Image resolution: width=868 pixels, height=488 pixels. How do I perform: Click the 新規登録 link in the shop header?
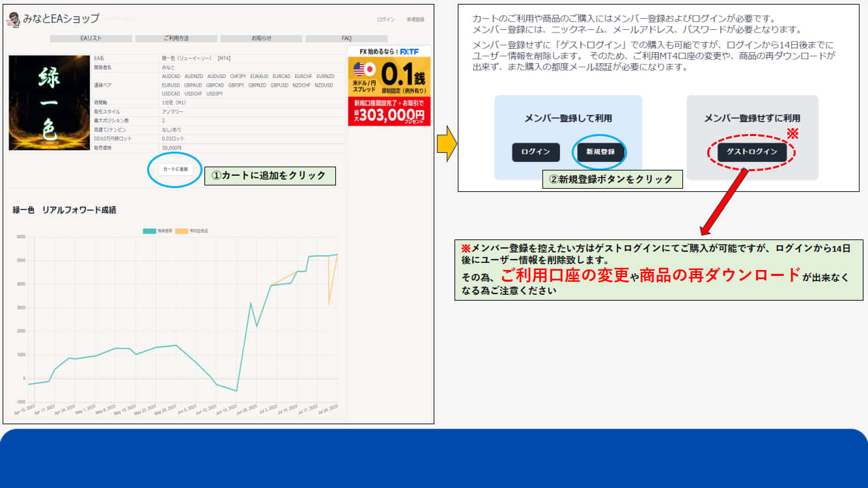[415, 20]
